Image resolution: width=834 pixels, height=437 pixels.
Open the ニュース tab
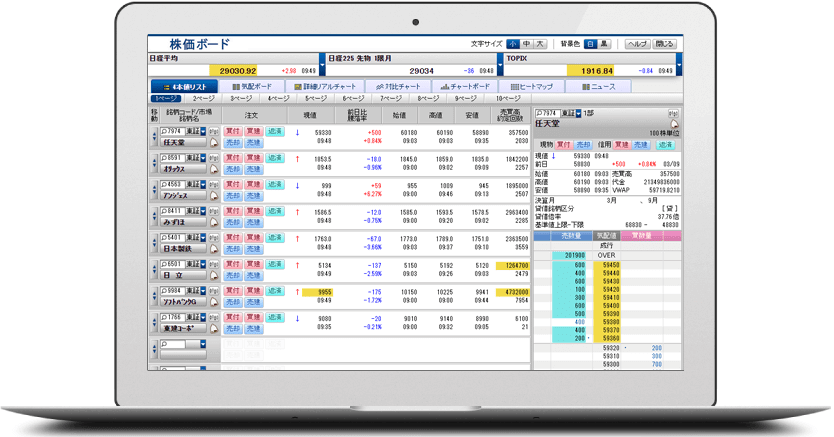coord(598,87)
